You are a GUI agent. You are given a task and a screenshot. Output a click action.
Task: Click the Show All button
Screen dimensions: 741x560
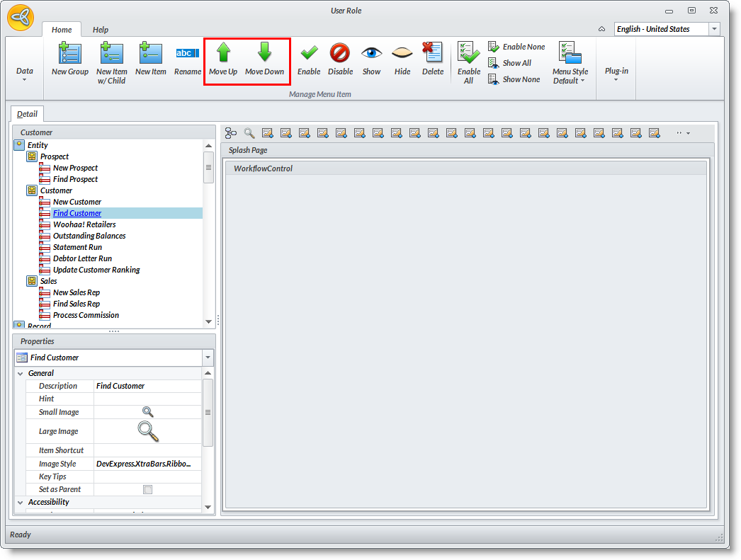coord(509,63)
